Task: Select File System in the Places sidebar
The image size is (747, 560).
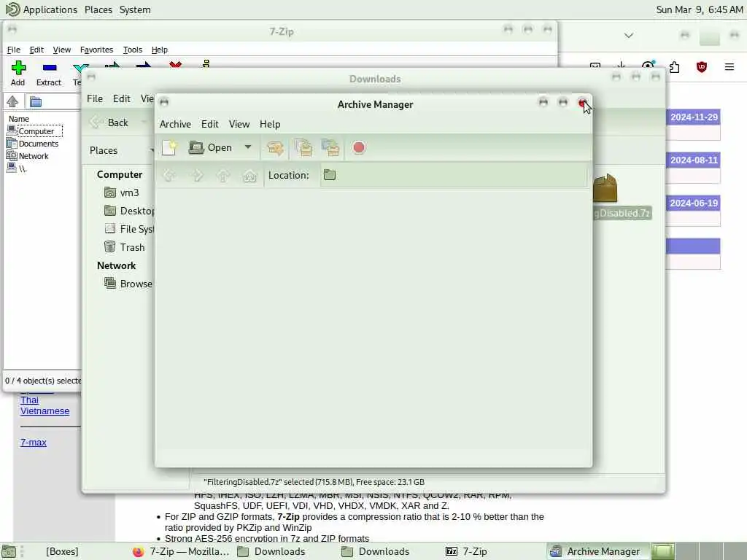Action: (128, 229)
